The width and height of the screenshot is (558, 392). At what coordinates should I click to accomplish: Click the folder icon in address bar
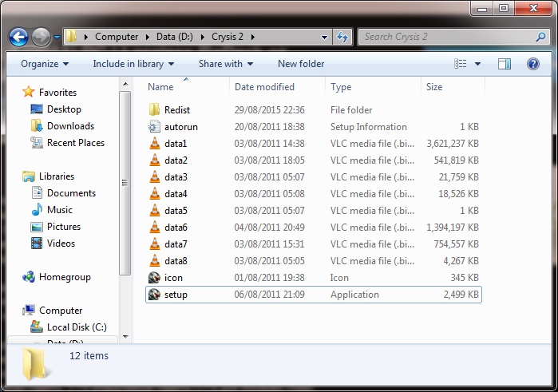(71, 36)
